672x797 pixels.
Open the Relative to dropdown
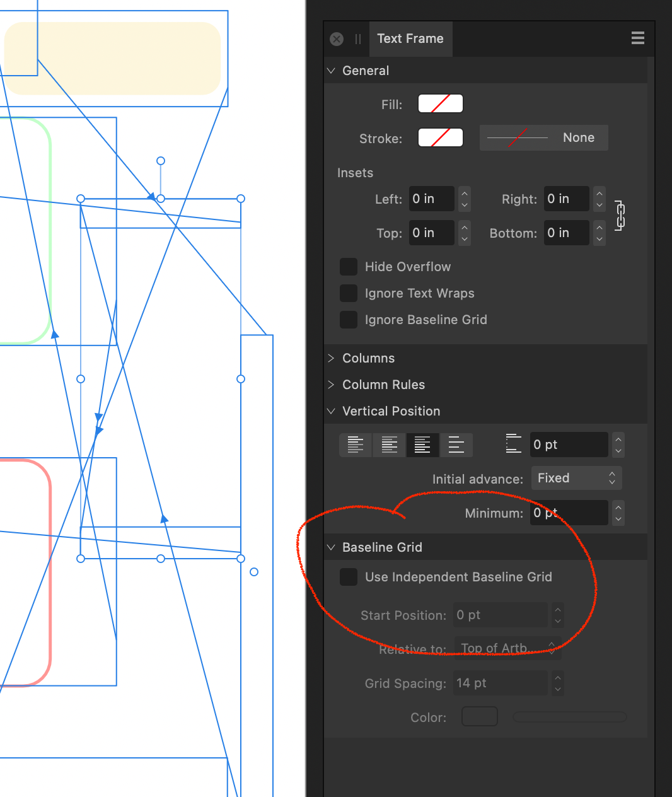(507, 648)
